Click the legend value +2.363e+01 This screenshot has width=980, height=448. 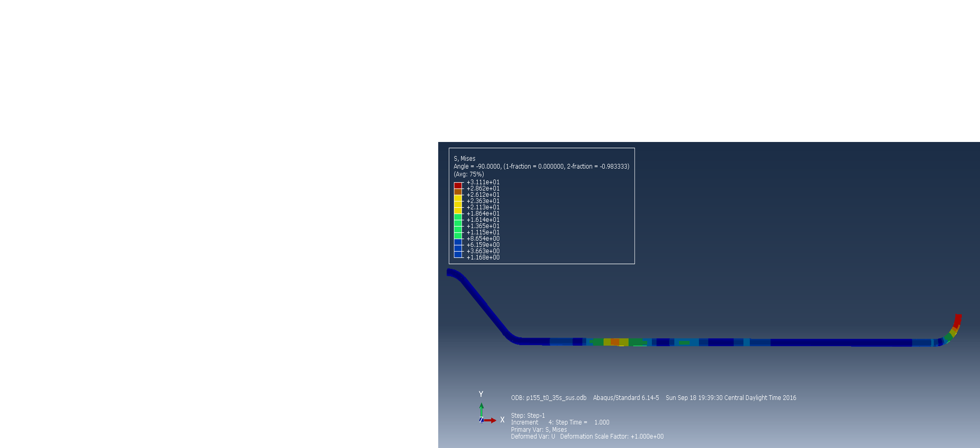point(483,201)
